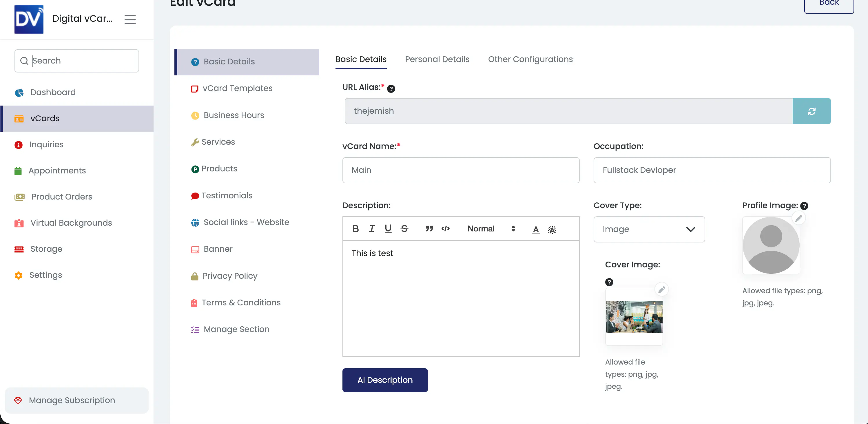Insert code block in description editor

coord(445,229)
